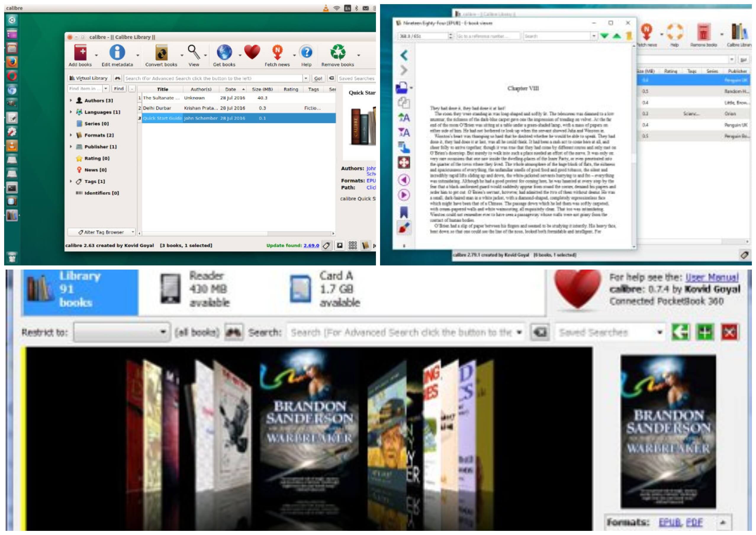Screen dimensions: 756x535
Task: Toggle the Tag Browser from the status bar tag icon
Action: [326, 245]
